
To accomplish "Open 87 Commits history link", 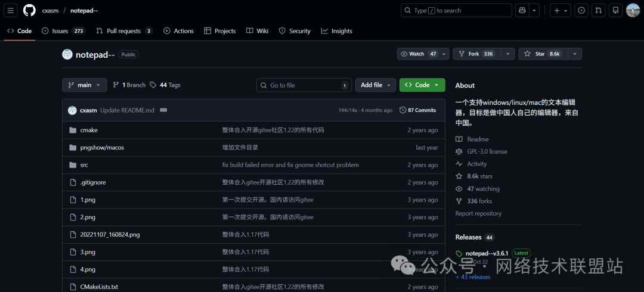I will coord(417,110).
